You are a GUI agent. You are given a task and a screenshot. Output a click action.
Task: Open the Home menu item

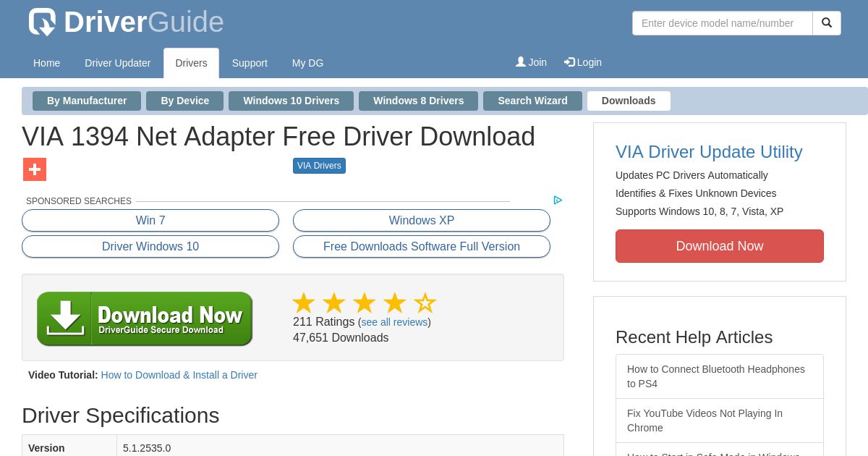point(46,63)
